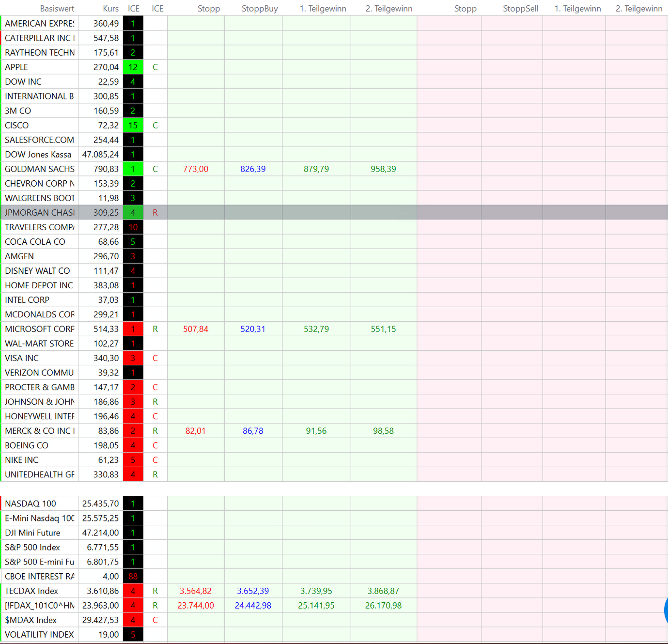This screenshot has width=668, height=644.
Task: Click APPLE's bright green ICE cell showing 12
Action: [133, 67]
